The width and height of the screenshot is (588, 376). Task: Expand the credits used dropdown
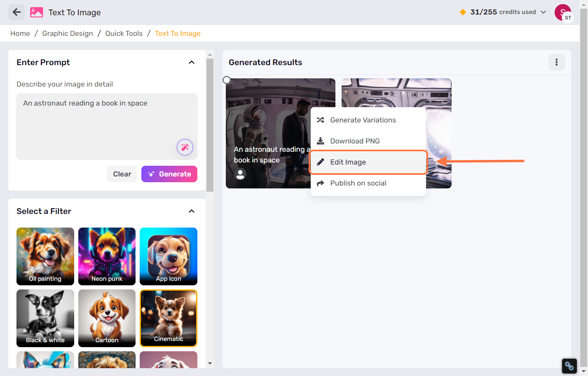543,12
